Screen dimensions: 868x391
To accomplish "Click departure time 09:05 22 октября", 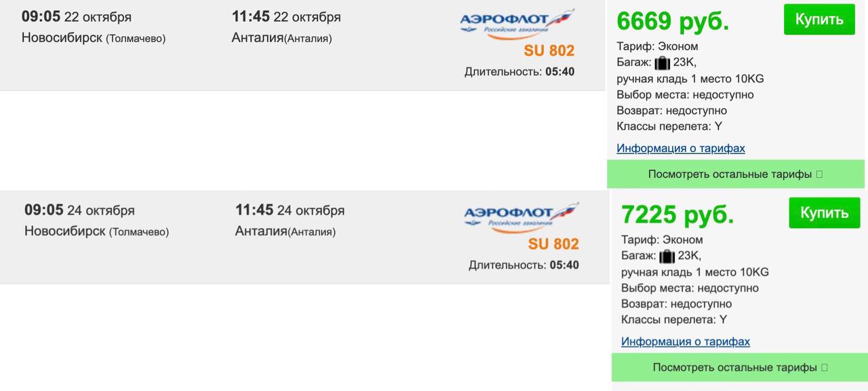I will (76, 17).
